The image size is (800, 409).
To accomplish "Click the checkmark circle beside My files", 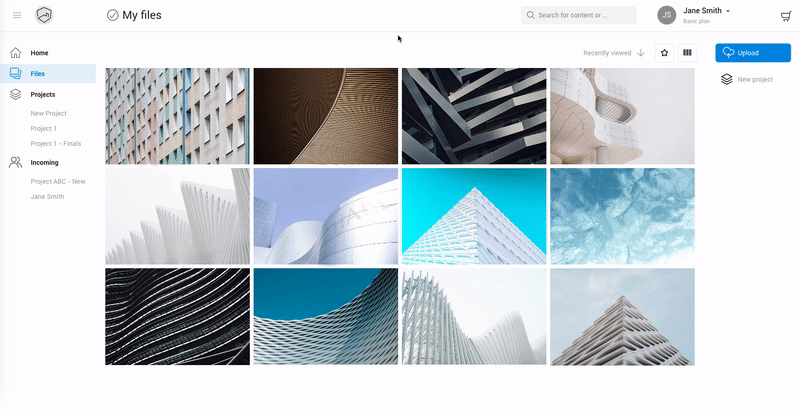I will coord(113,15).
